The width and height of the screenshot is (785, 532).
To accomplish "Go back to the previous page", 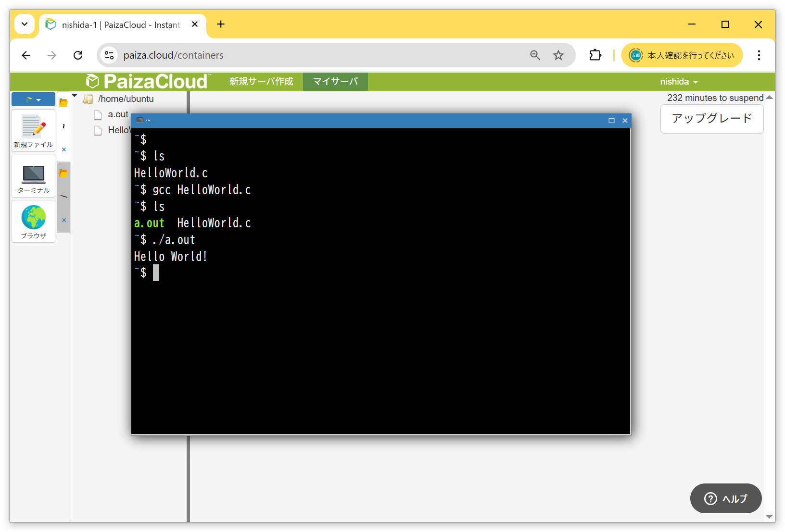I will (26, 55).
